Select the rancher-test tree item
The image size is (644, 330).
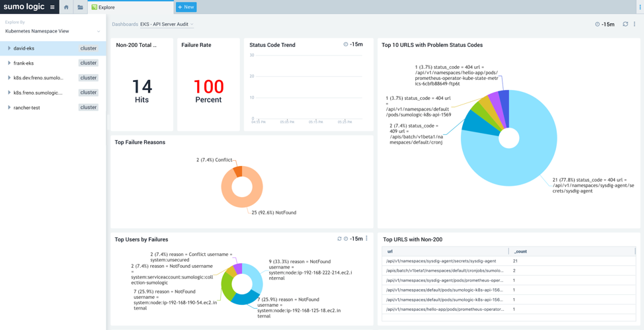pos(53,107)
